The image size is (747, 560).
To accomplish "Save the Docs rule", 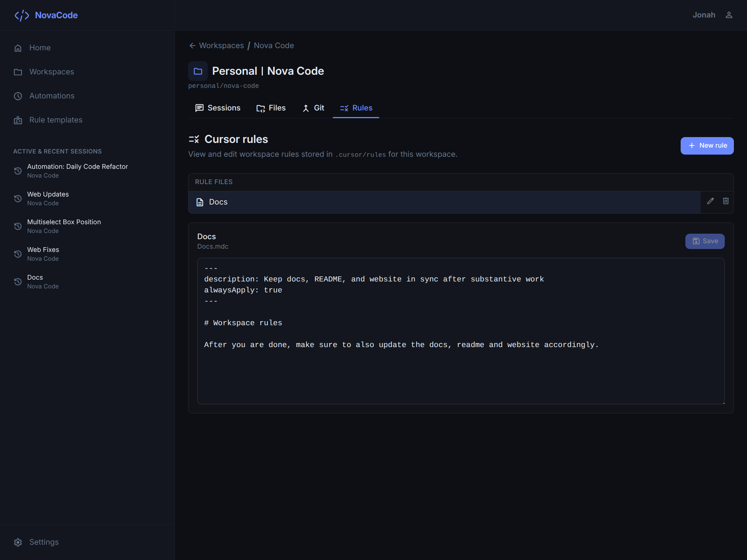I will tap(705, 241).
